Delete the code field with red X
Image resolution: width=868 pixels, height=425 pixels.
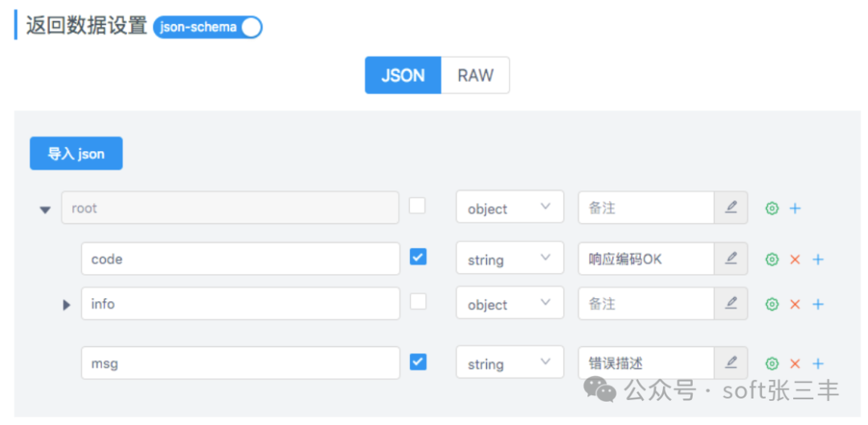pos(795,259)
